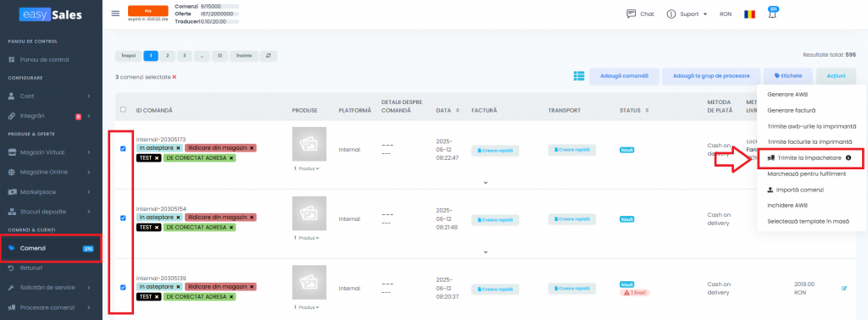The width and height of the screenshot is (868, 320).
Task: Clear selection with the red X icon
Action: point(175,77)
